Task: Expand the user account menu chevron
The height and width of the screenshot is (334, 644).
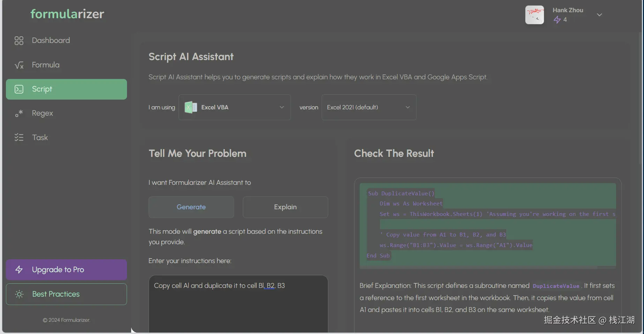Action: (599, 15)
